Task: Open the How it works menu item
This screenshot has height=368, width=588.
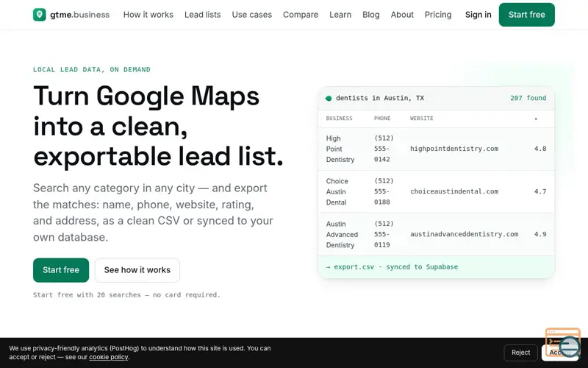Action: [x=148, y=15]
